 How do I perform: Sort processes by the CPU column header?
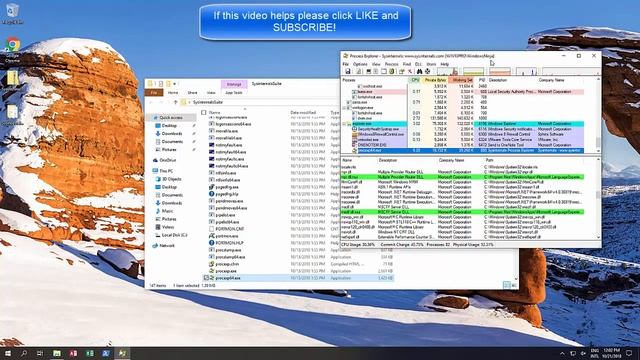point(415,80)
